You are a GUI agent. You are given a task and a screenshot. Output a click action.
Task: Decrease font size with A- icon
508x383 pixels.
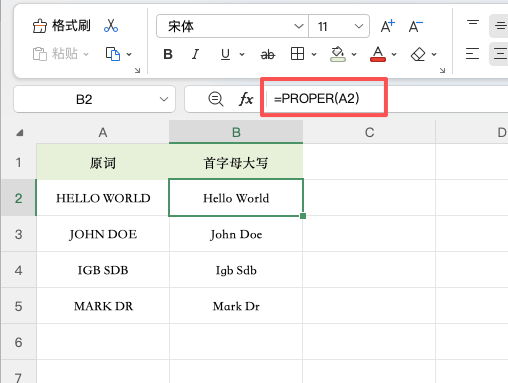416,26
